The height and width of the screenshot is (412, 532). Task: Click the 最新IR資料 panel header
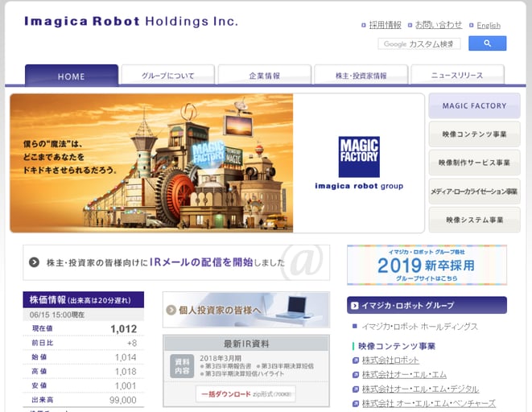(246, 344)
